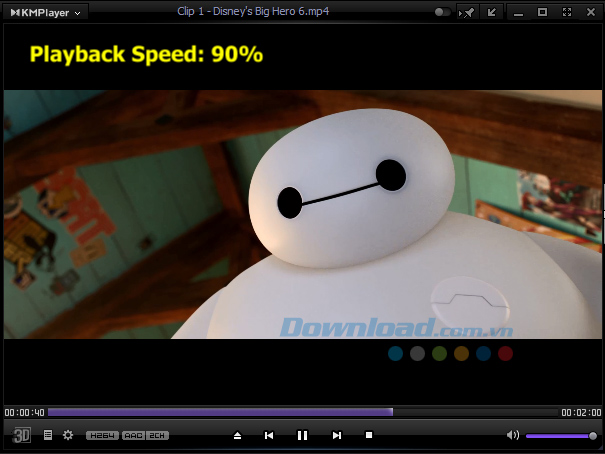Image resolution: width=605 pixels, height=454 pixels.
Task: Enter fullscreen mode from the title bar
Action: (x=567, y=12)
